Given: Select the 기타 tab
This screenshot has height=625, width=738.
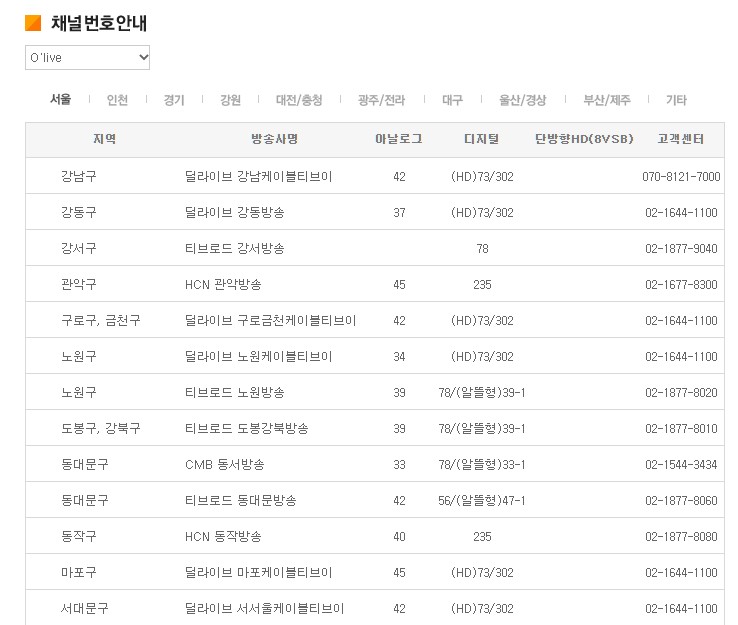Looking at the screenshot, I should point(676,100).
